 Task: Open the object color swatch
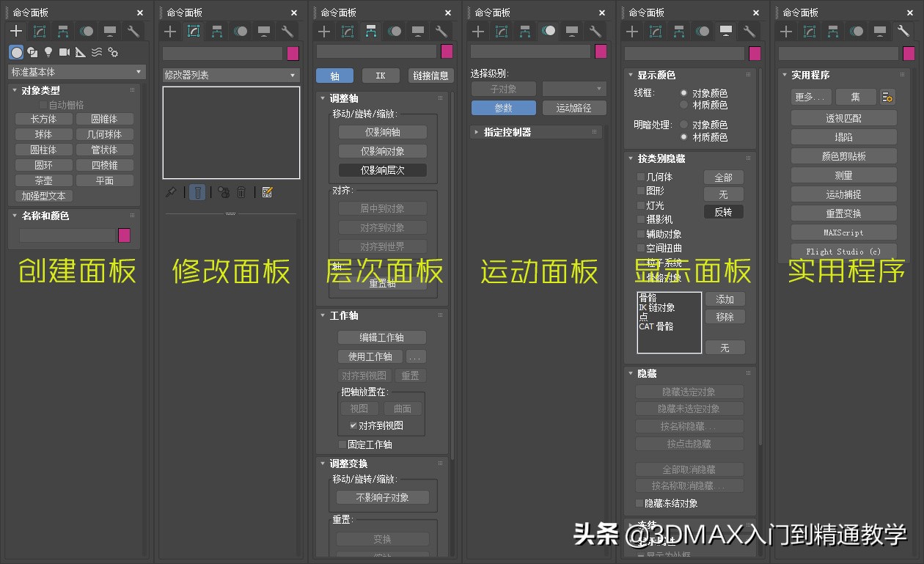click(125, 234)
